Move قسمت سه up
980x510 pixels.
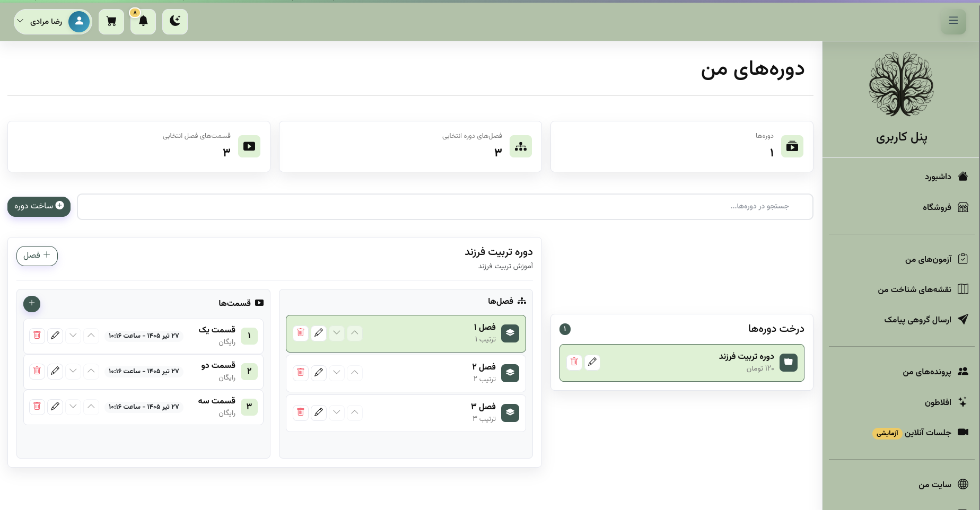pos(91,407)
